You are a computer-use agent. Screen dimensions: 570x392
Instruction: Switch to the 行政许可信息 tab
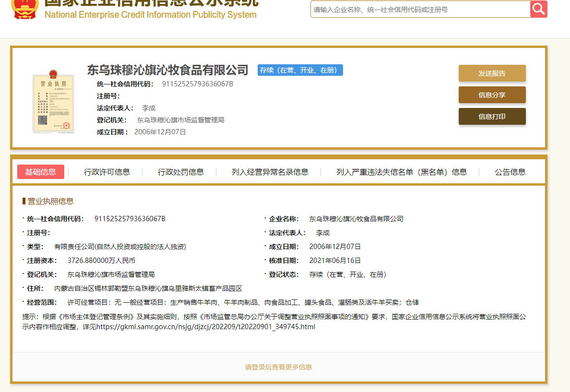[x=107, y=172]
